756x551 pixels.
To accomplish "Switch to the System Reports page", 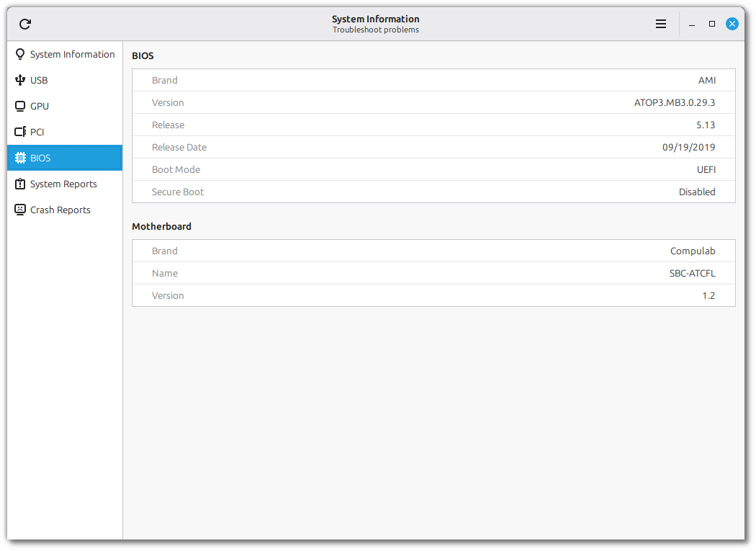I will pos(63,184).
